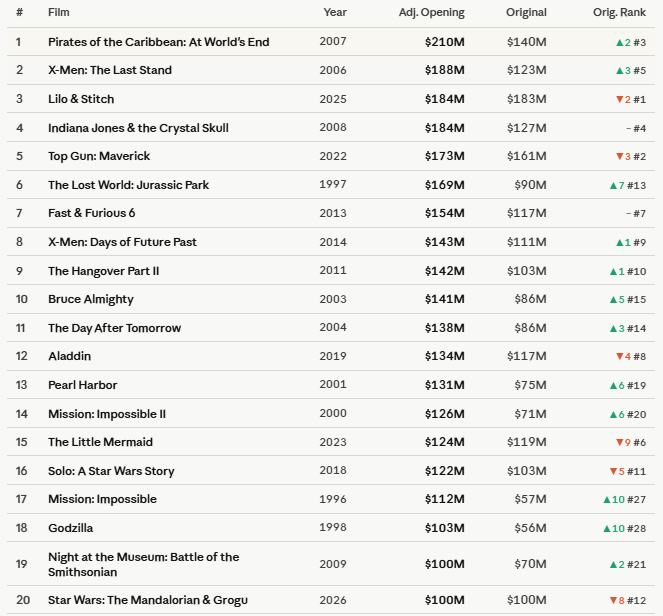The width and height of the screenshot is (663, 616).
Task: Click the $112M adjusted opening value
Action: (x=444, y=499)
